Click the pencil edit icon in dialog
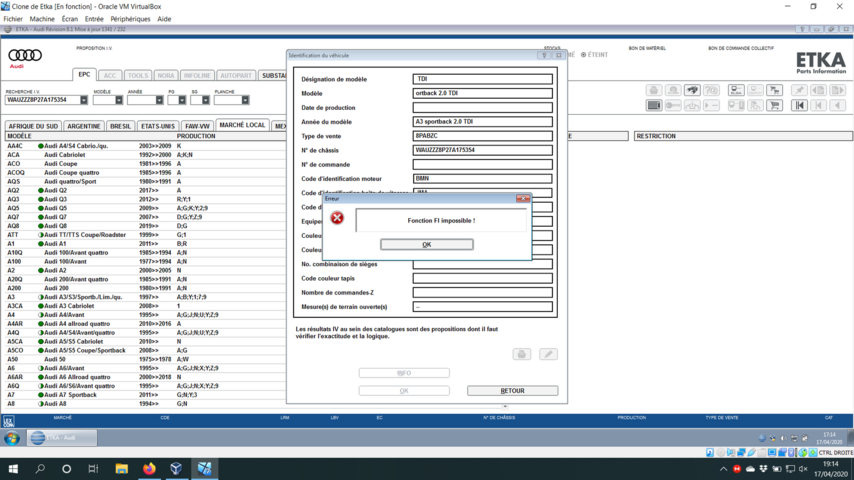Viewport: 854px width, 480px height. 548,354
